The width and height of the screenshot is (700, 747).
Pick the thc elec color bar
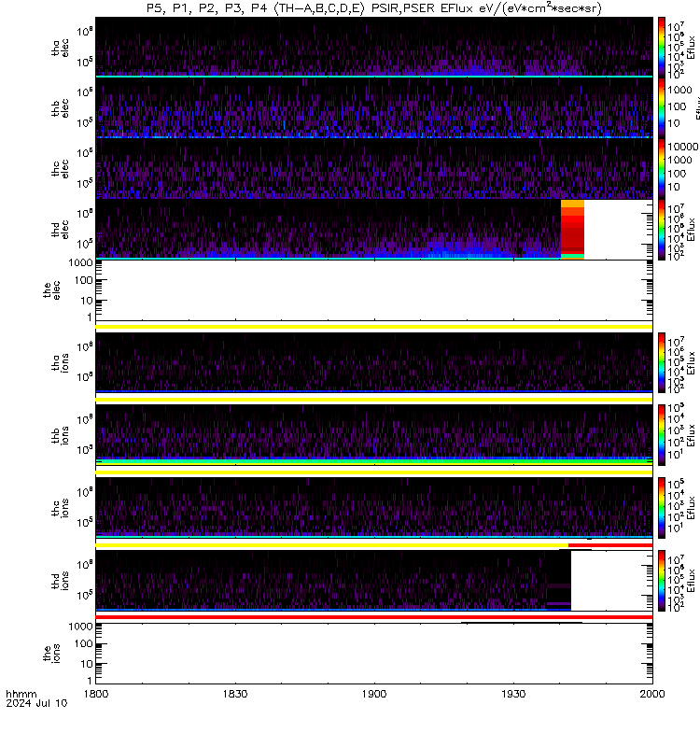662,168
